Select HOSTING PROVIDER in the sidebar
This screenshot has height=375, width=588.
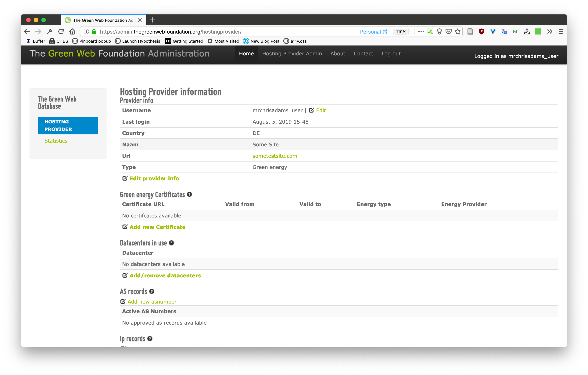point(68,125)
